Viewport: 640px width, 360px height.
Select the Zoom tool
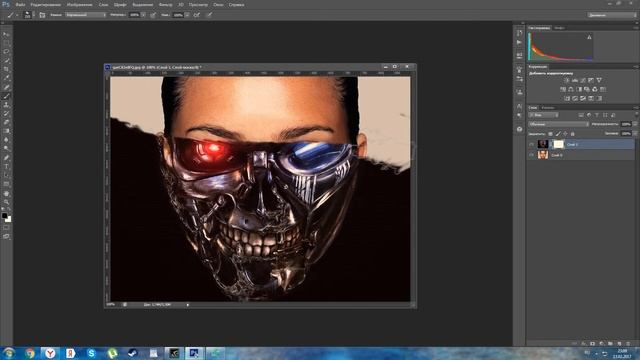(6, 202)
